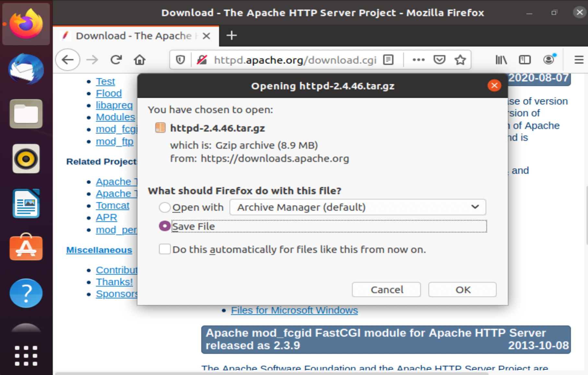Open a new tab with plus button
The image size is (588, 375).
(x=231, y=35)
